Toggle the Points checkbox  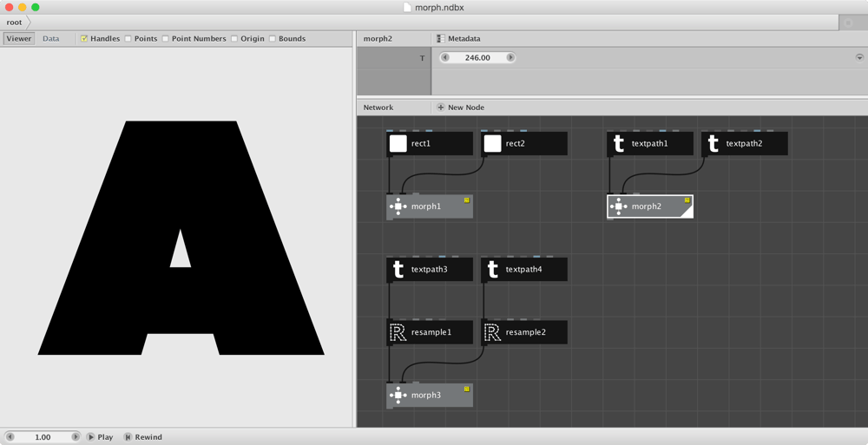click(x=128, y=39)
